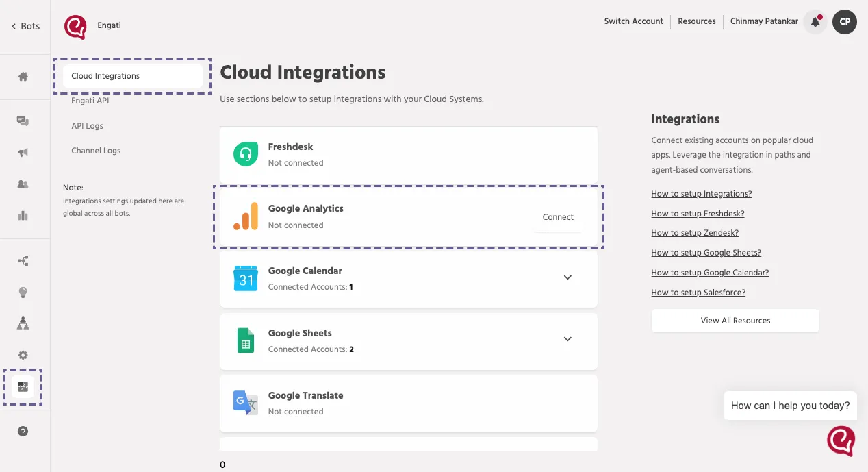
Task: Click Chinmay Patankar user name
Action: click(x=764, y=21)
